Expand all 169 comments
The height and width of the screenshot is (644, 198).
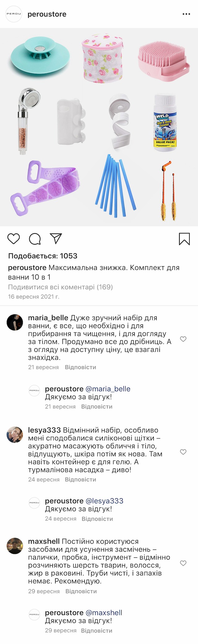(x=60, y=287)
